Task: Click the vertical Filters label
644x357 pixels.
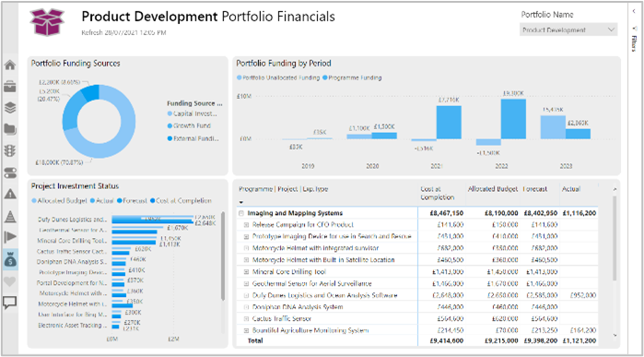Action: pyautogui.click(x=634, y=44)
